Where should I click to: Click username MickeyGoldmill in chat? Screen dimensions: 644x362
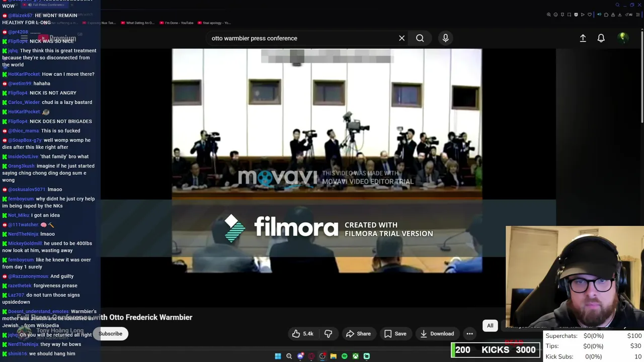(25, 243)
